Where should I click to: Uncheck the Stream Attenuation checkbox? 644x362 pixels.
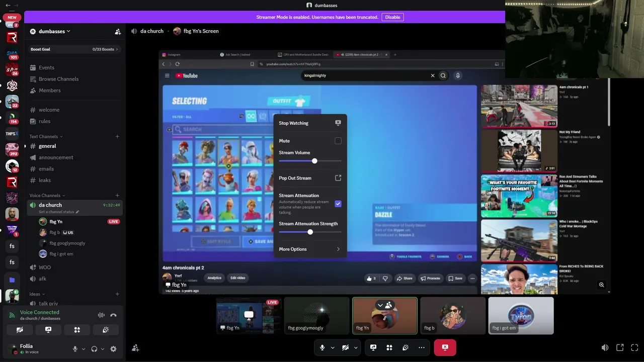pyautogui.click(x=338, y=204)
